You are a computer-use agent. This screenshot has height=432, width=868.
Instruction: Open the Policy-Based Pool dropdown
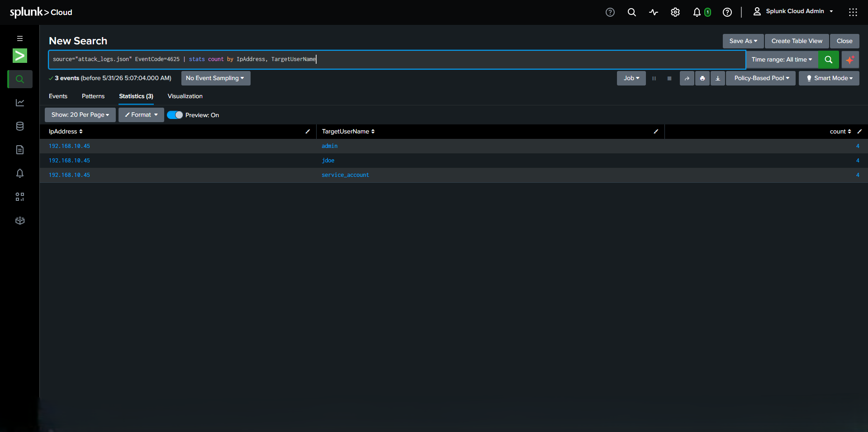coord(761,78)
